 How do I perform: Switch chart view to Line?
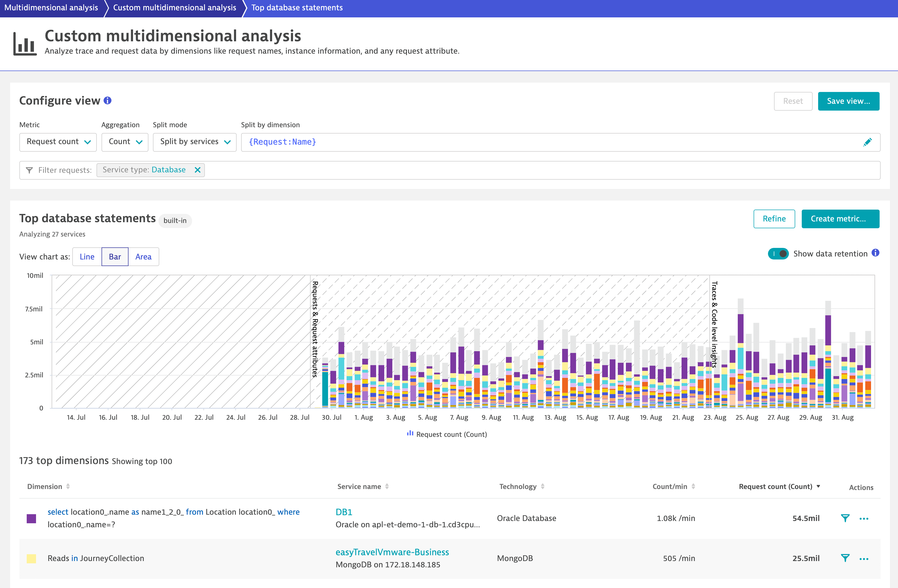pyautogui.click(x=87, y=256)
